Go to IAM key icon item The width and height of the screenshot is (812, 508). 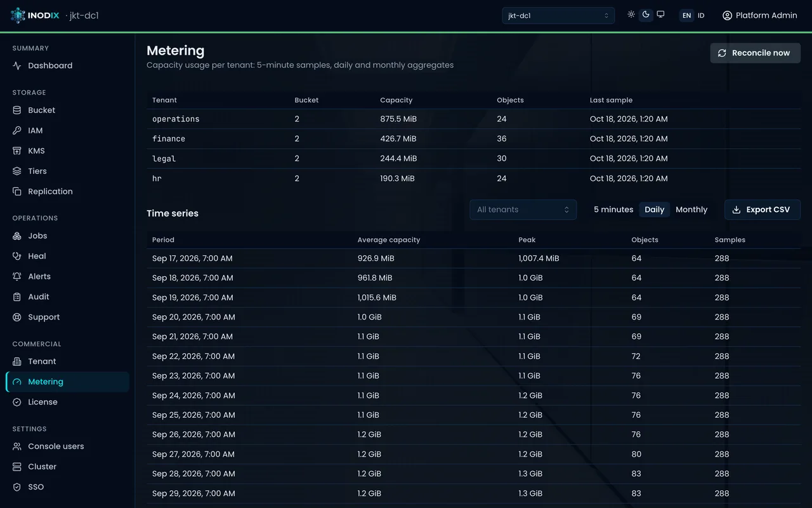click(67, 130)
